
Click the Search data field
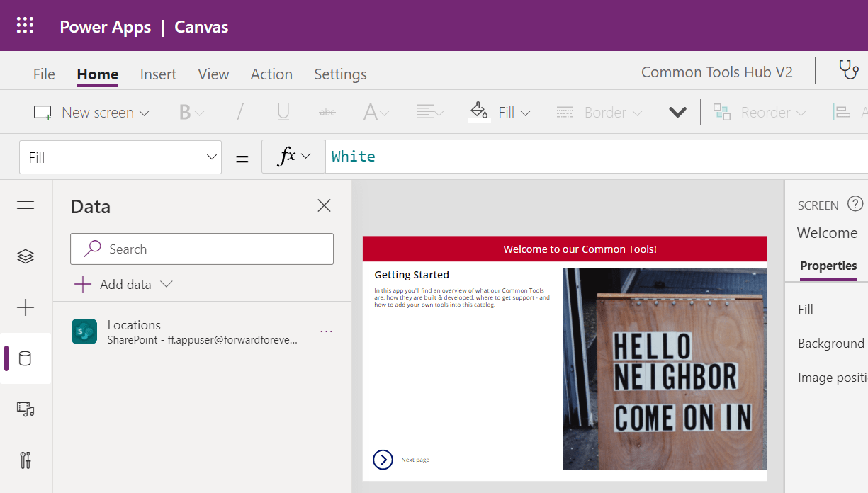pos(202,249)
